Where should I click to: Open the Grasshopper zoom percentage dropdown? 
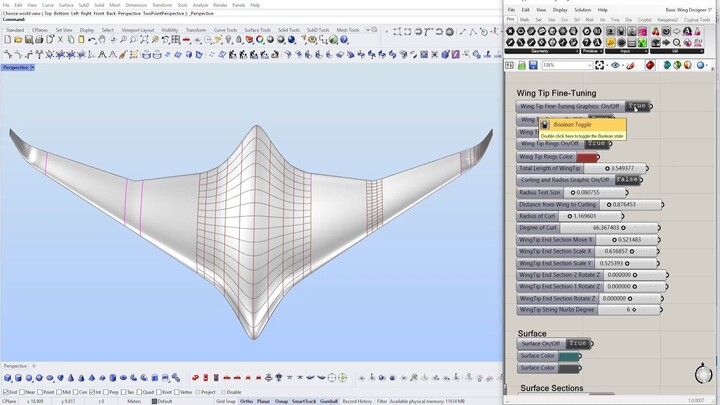(x=587, y=65)
